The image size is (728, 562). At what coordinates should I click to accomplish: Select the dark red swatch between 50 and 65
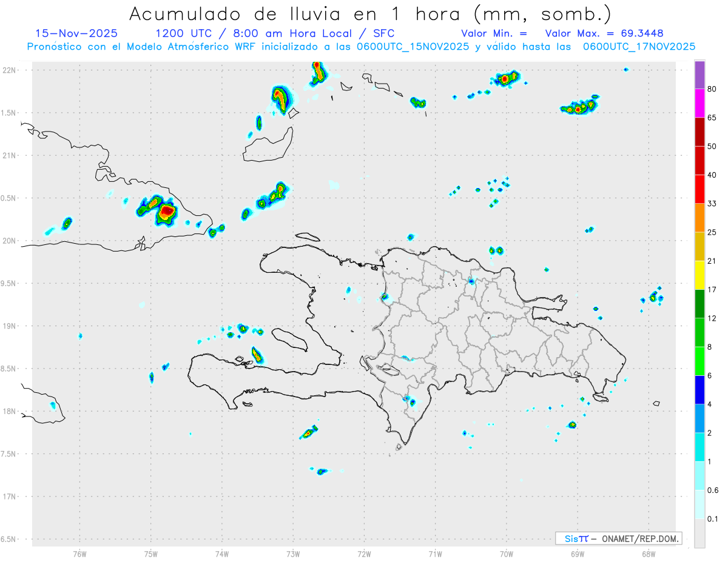pyautogui.click(x=699, y=132)
